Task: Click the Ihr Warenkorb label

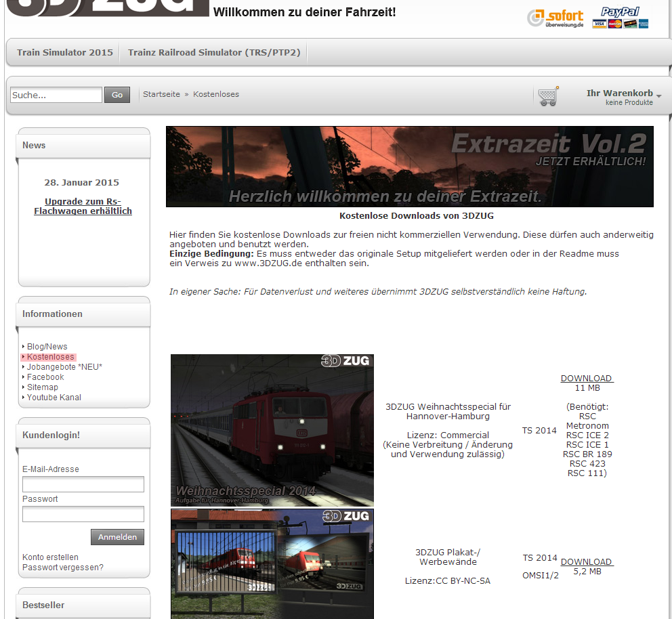Action: [x=620, y=93]
